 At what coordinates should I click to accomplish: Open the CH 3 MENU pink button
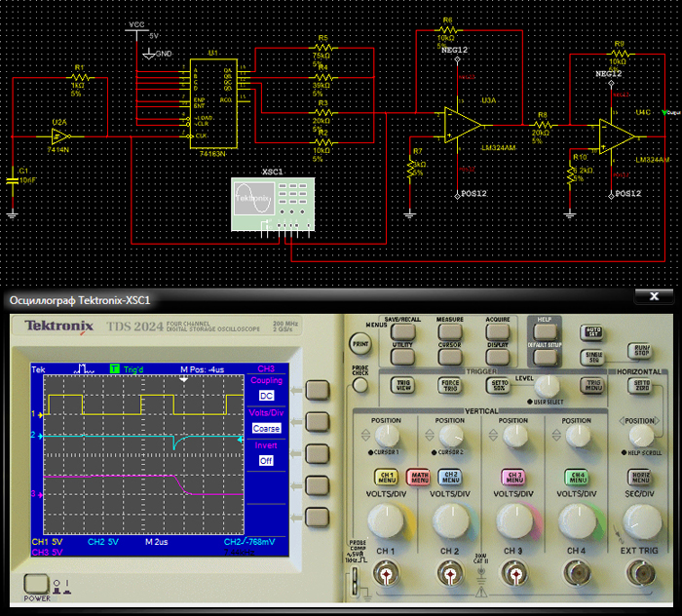(514, 478)
